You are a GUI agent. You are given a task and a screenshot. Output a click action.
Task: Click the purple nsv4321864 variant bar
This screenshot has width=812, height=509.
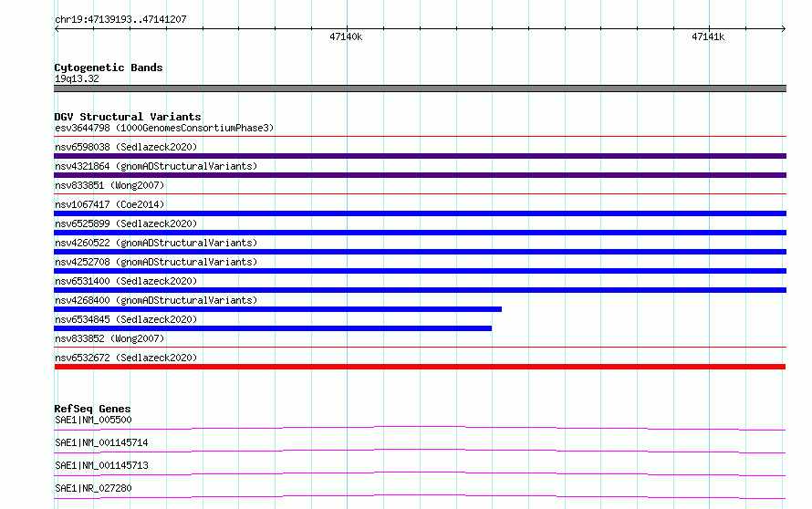tap(420, 175)
